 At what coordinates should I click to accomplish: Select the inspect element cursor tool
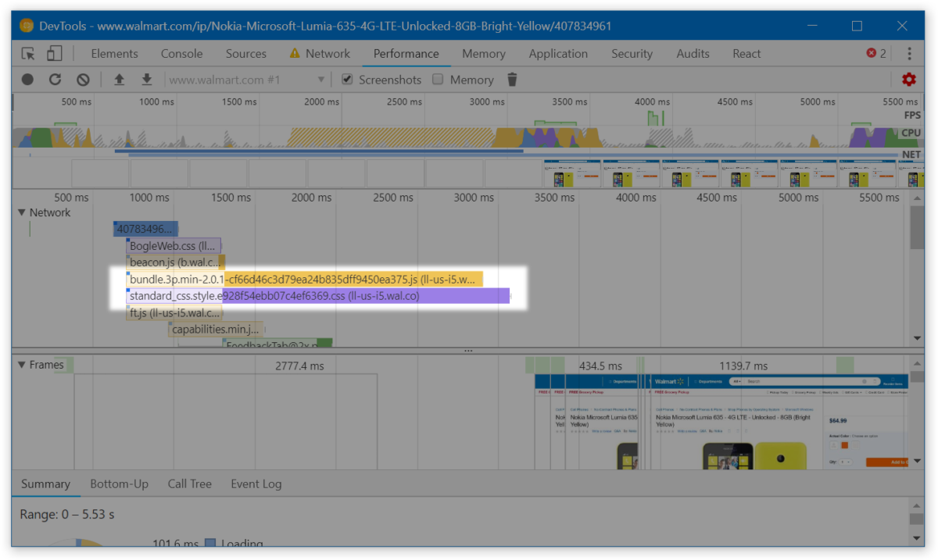tap(27, 52)
